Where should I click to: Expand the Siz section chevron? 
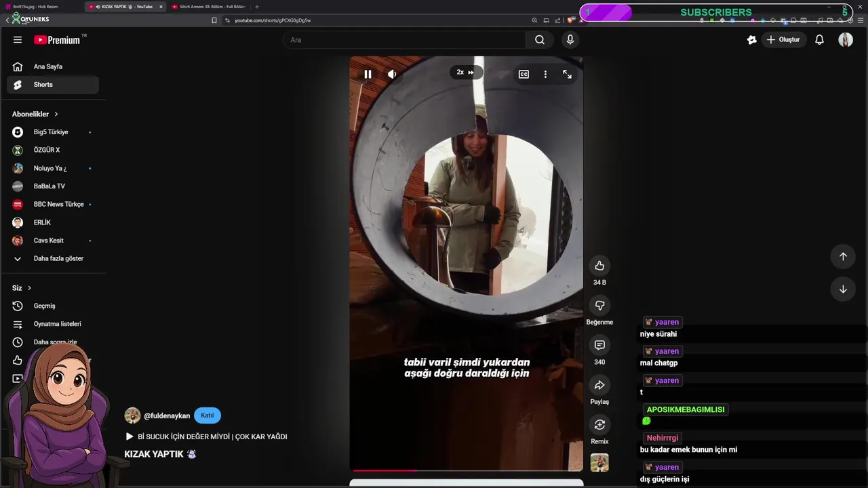(29, 288)
